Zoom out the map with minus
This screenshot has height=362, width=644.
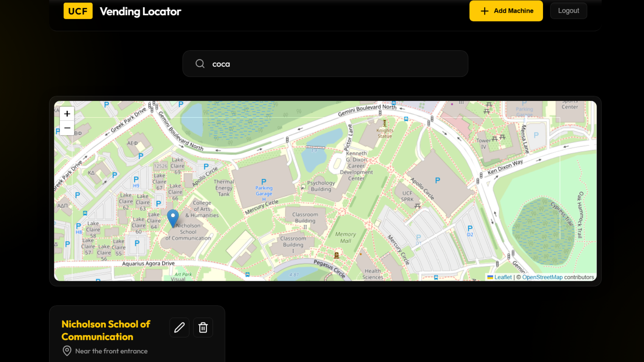pyautogui.click(x=67, y=128)
